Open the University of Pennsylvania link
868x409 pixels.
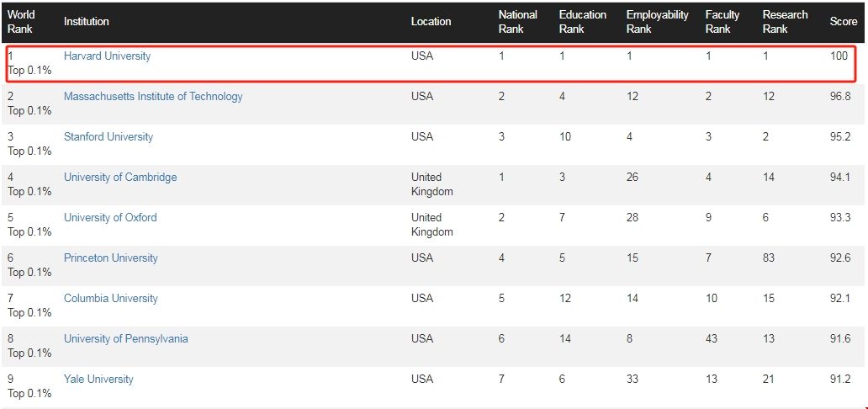[126, 339]
